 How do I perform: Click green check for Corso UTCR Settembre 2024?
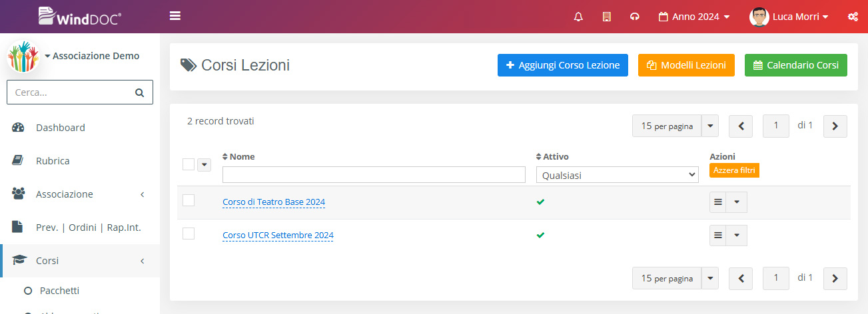point(540,235)
